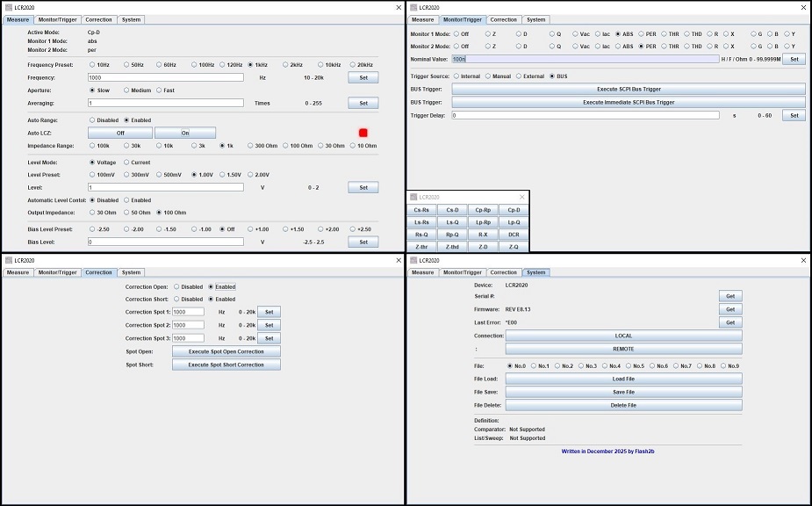Click the red Auto LCZ status indicator
Screen dimensions: 812x506
tap(363, 134)
